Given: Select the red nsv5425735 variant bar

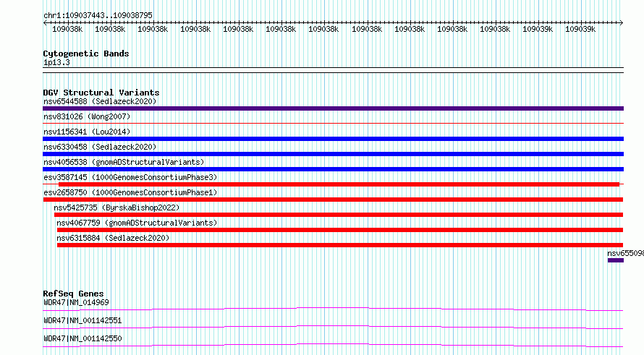Looking at the screenshot, I should tap(339, 215).
